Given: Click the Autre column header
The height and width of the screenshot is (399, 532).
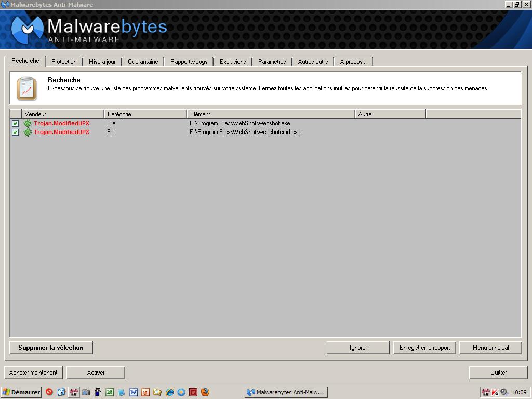Looking at the screenshot, I should coord(390,114).
